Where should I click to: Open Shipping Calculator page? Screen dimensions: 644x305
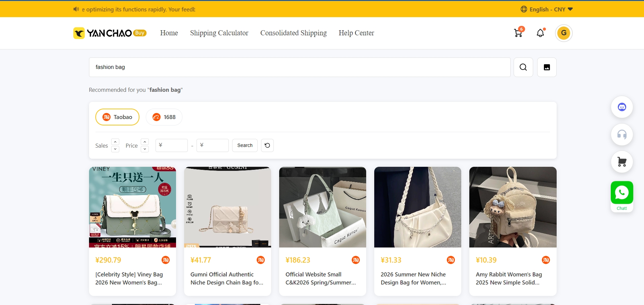[x=219, y=33]
